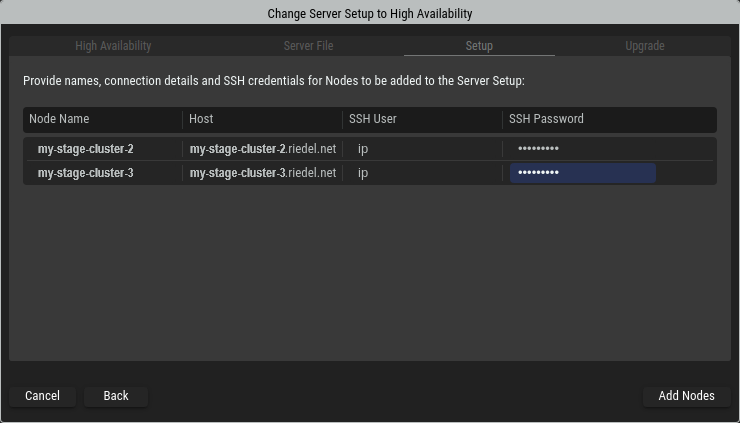The width and height of the screenshot is (740, 423).
Task: Click SSH user field for my-stage-cluster-2
Action: point(420,149)
